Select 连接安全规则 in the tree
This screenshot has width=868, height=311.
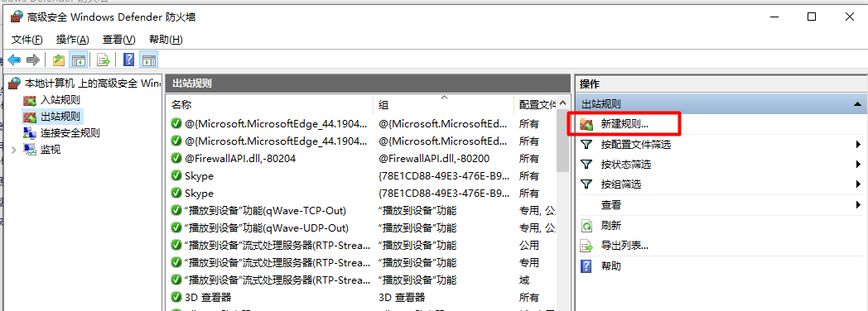tap(70, 133)
